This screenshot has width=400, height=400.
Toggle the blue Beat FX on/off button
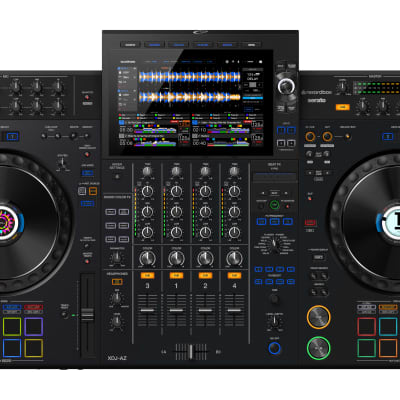tap(274, 348)
